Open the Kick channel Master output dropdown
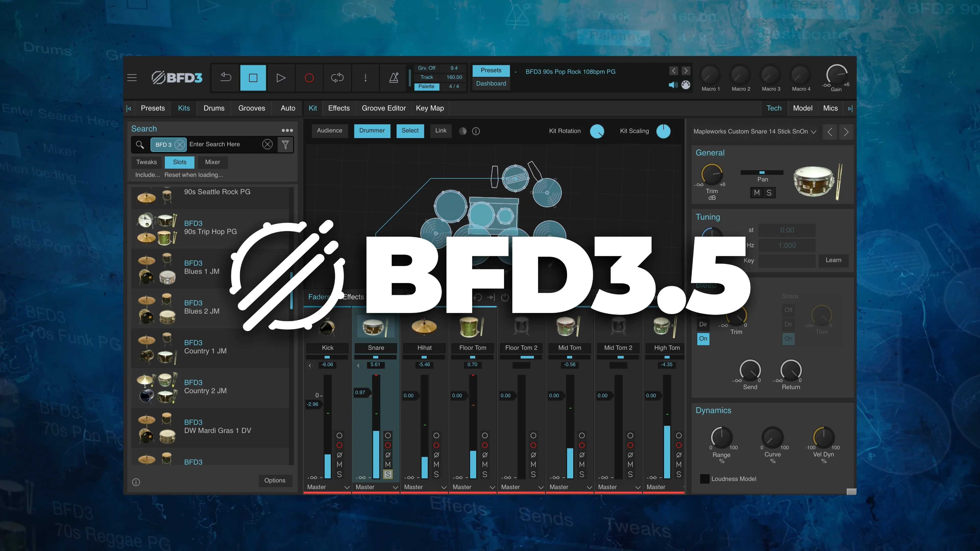 pyautogui.click(x=328, y=487)
